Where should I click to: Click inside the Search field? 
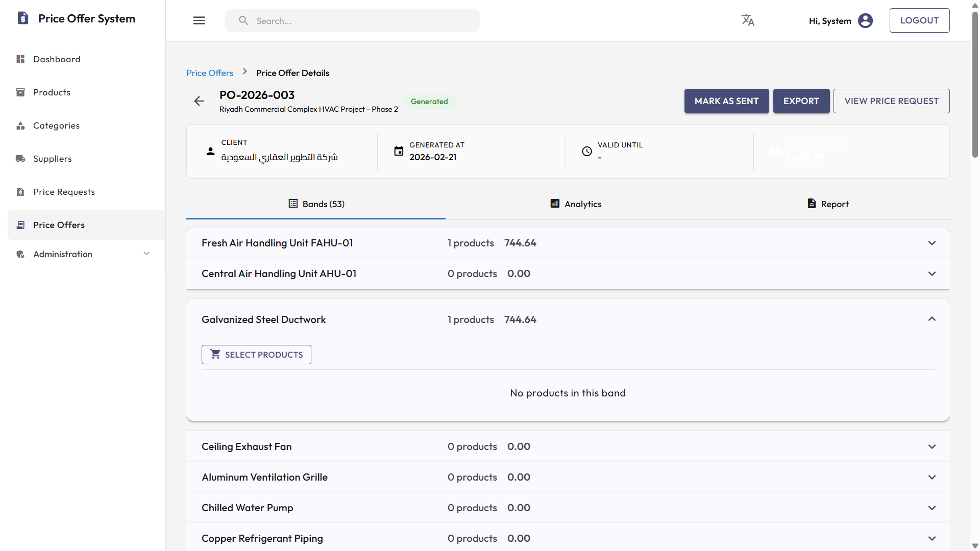click(x=352, y=20)
